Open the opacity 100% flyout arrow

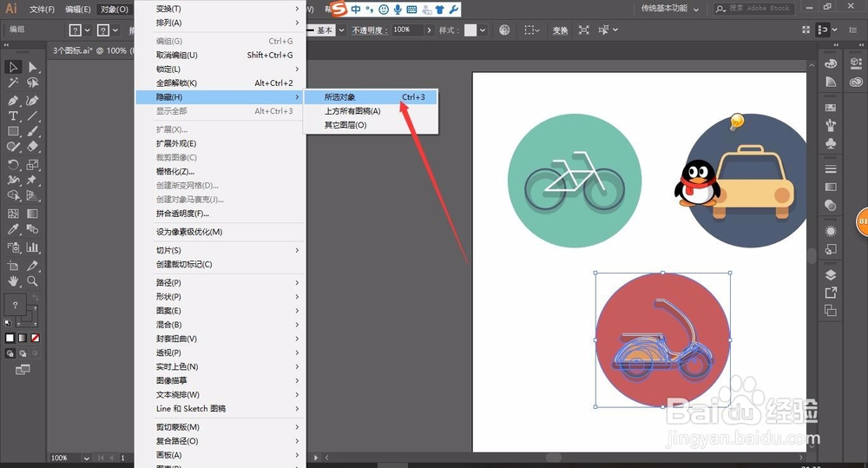[429, 30]
